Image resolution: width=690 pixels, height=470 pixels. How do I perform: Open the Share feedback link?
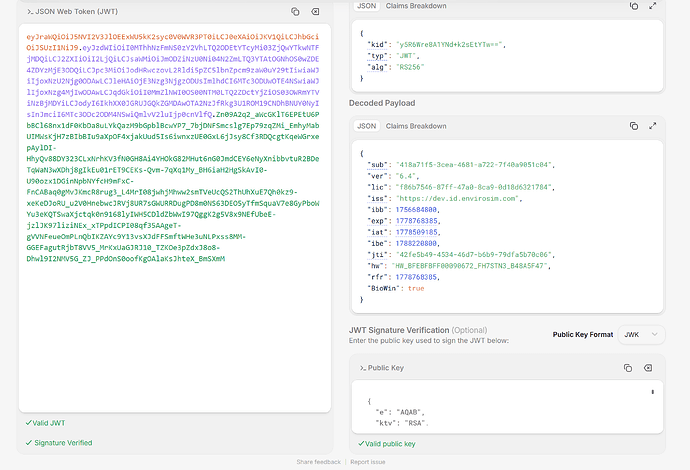click(319, 462)
